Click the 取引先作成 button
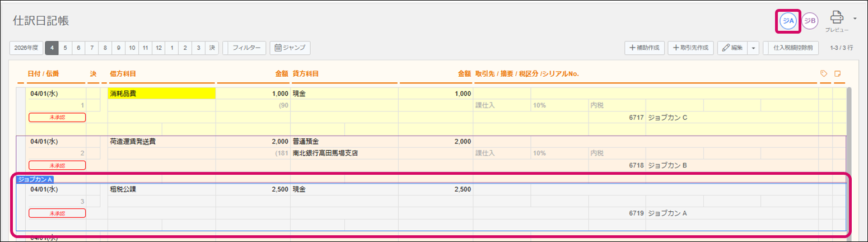 point(692,48)
